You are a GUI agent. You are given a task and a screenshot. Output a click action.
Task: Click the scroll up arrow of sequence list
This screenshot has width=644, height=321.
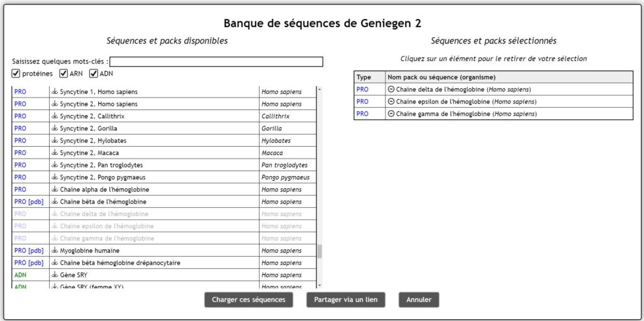click(x=319, y=89)
